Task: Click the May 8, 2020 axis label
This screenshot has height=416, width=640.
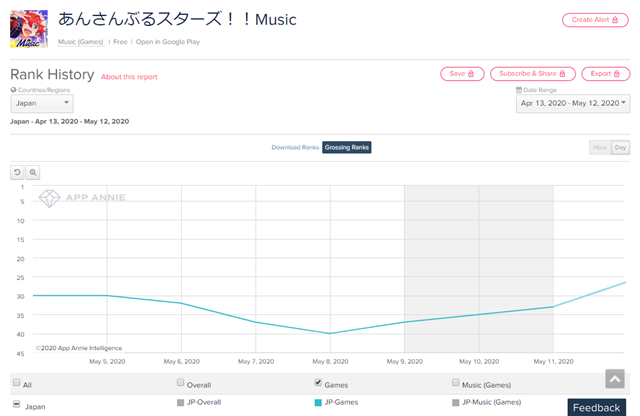Action: (330, 361)
